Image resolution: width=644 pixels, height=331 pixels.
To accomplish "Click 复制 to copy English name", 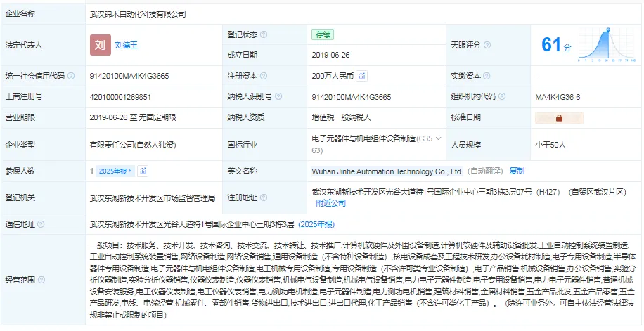I will click(517, 171).
